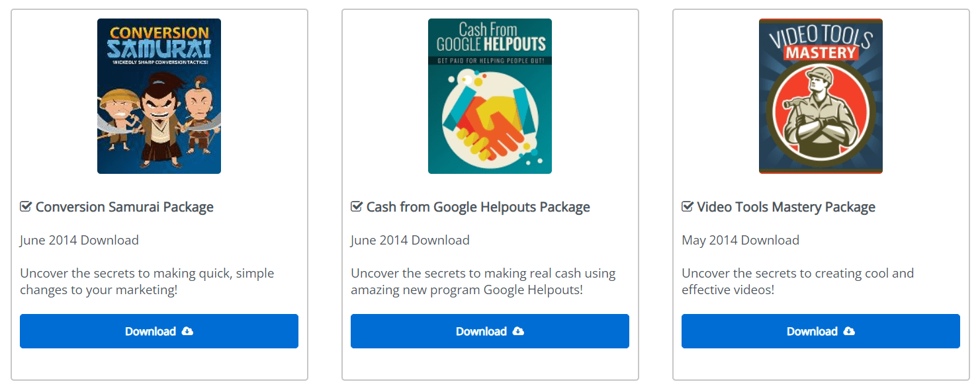Open the Cash From Google Helpouts cover

pos(490,96)
